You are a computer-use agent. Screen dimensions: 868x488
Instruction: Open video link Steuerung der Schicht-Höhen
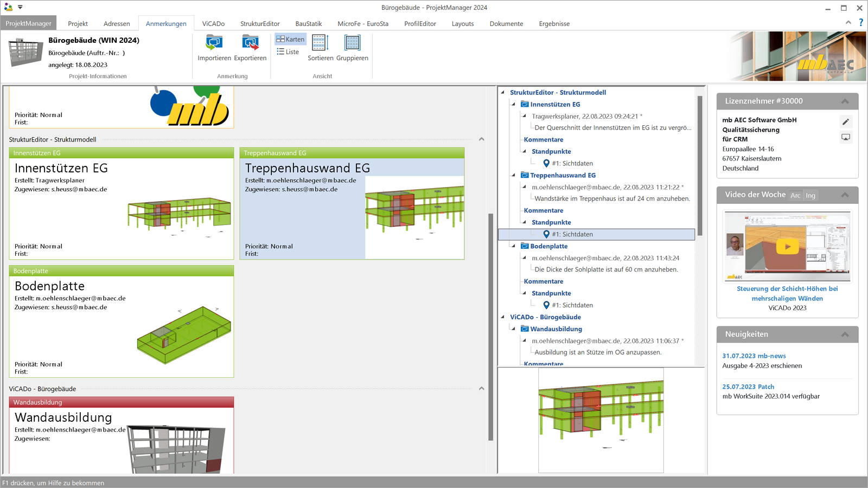coord(787,294)
